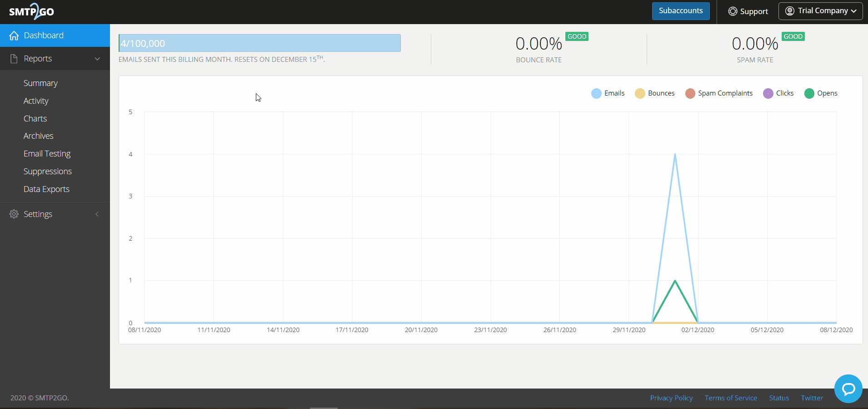This screenshot has height=409, width=868.
Task: Open Email Testing
Action: click(x=47, y=154)
